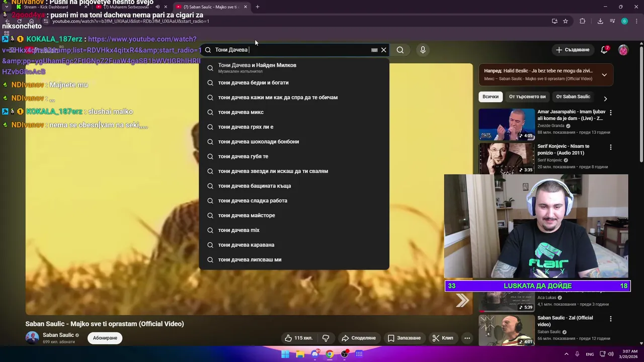Select suggestion Тони Дачева и Найден Милков
The width and height of the screenshot is (644, 362).
294,67
